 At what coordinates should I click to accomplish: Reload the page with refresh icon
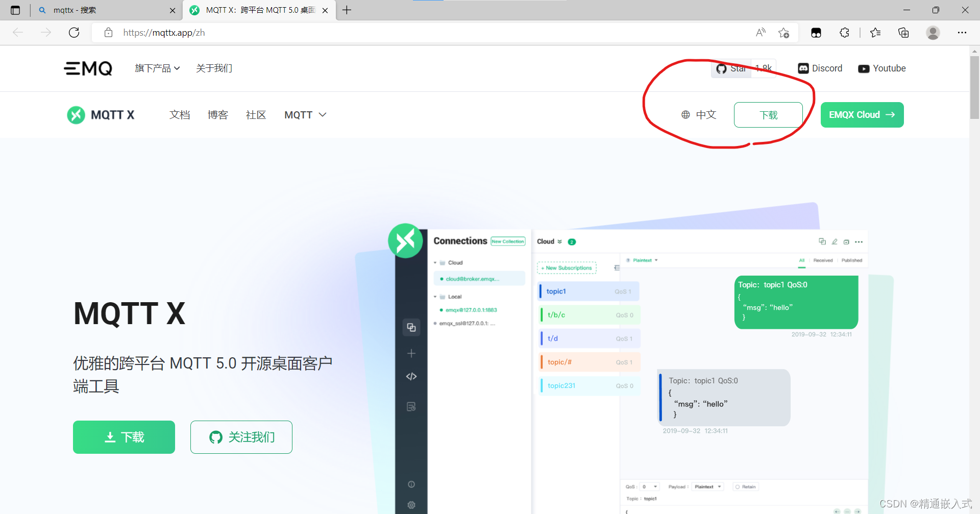coord(74,33)
